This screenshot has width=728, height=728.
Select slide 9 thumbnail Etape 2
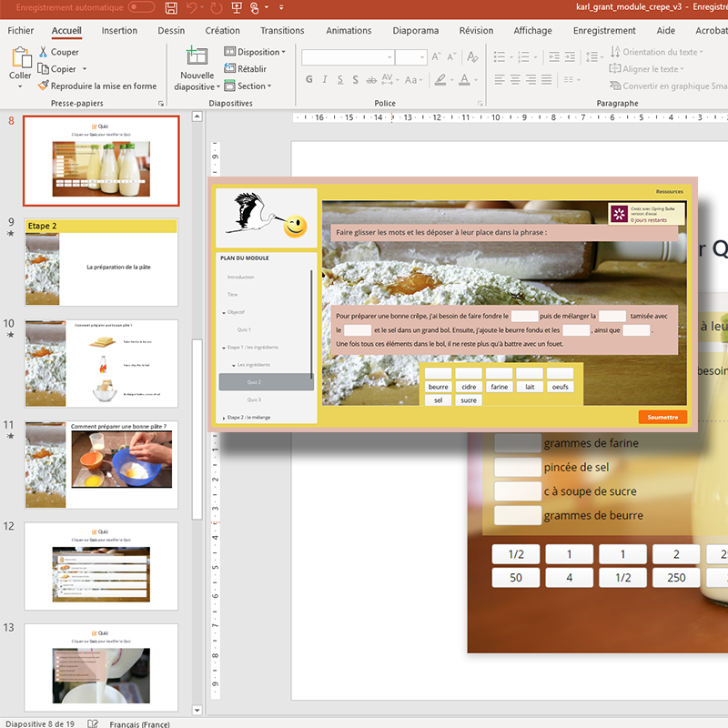(101, 262)
